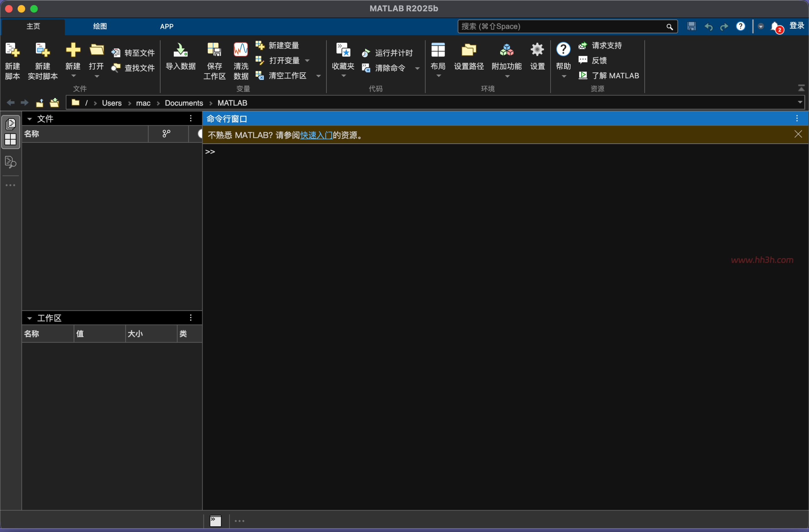Show the Workspace panel sidebar icon
Image resolution: width=809 pixels, height=532 pixels.
coord(10,139)
